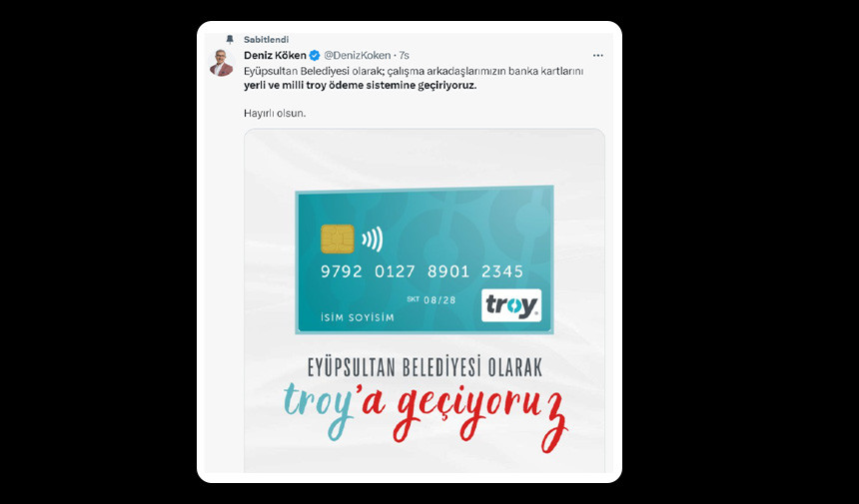Screen dimensions: 859x504
Task: Click the pinned tweet pin icon
Action: [230, 39]
